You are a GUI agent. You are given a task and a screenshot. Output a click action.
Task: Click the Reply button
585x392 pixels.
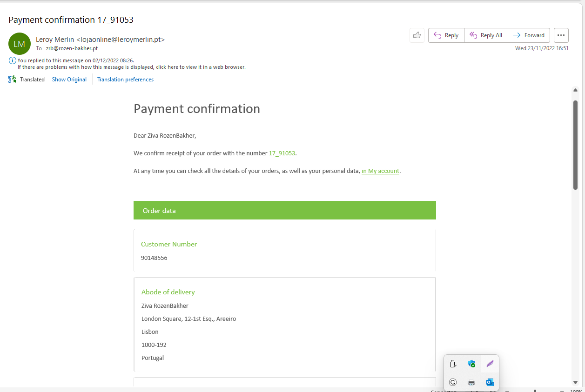[x=446, y=35]
